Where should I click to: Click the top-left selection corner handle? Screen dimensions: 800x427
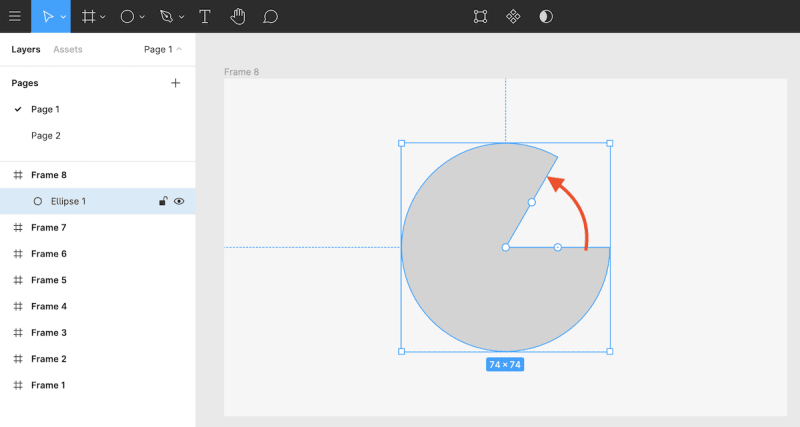pyautogui.click(x=402, y=143)
